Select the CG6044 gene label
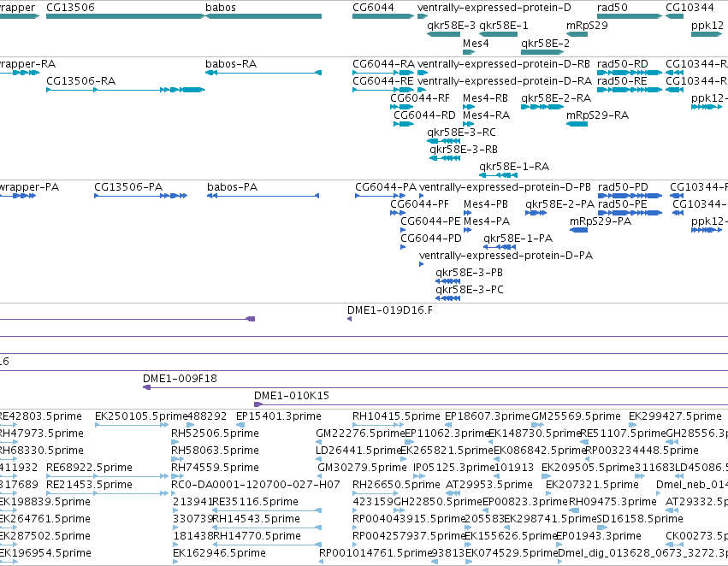 (x=373, y=8)
